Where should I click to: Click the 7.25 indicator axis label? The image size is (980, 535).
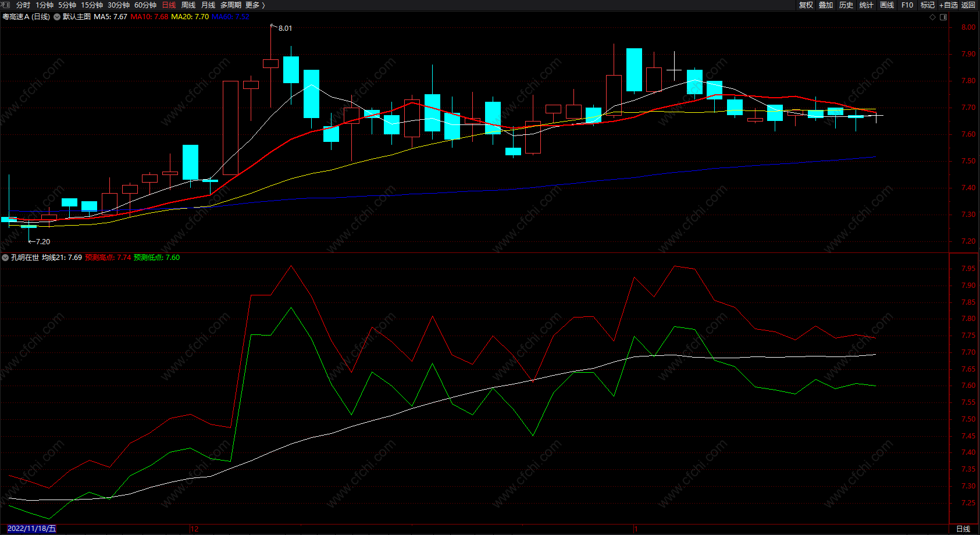(968, 503)
